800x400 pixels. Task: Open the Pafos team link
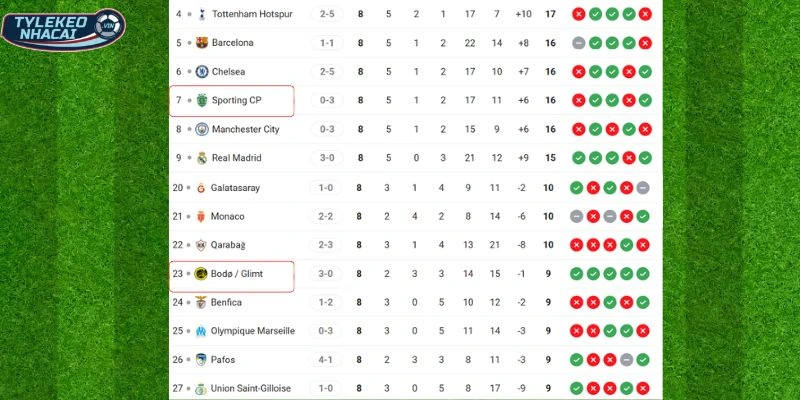(225, 360)
